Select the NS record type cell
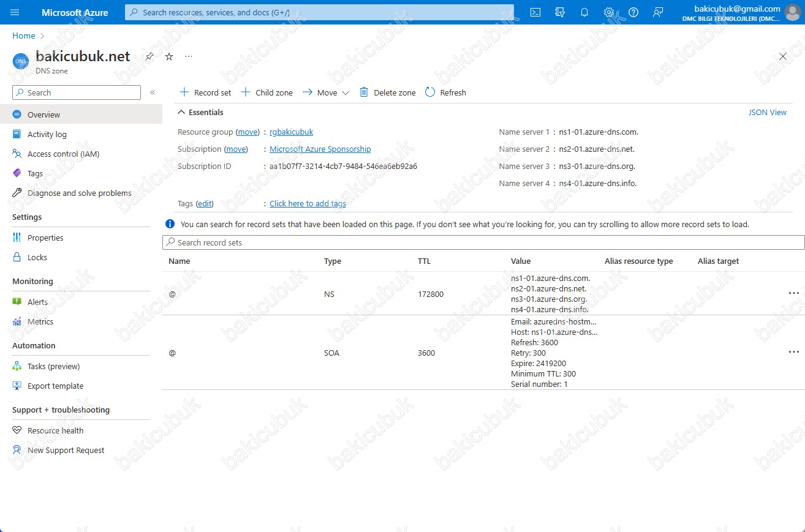This screenshot has height=532, width=805. [330, 294]
